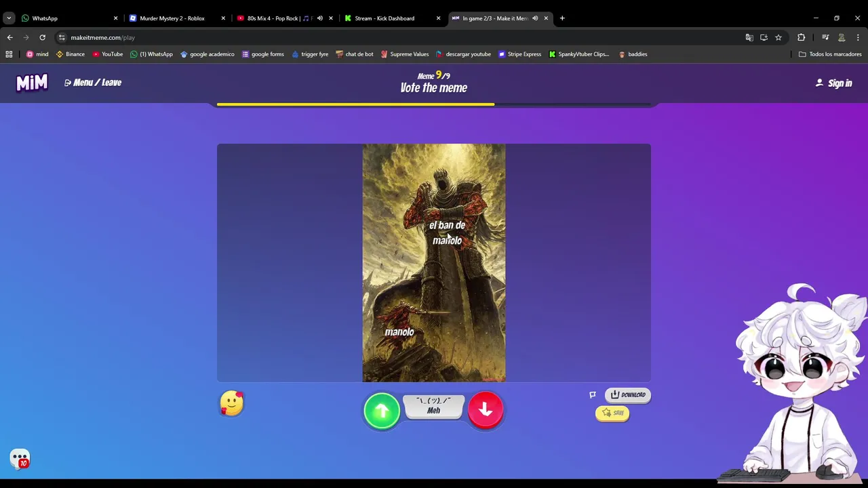Viewport: 868px width, 488px height.
Task: Open a new browser tab
Action: [562, 18]
